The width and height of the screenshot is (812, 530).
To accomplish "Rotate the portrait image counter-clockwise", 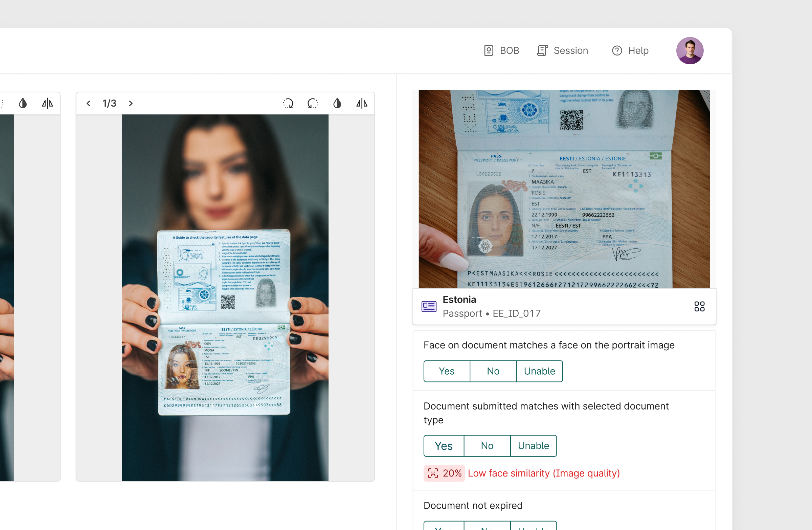I will point(313,104).
